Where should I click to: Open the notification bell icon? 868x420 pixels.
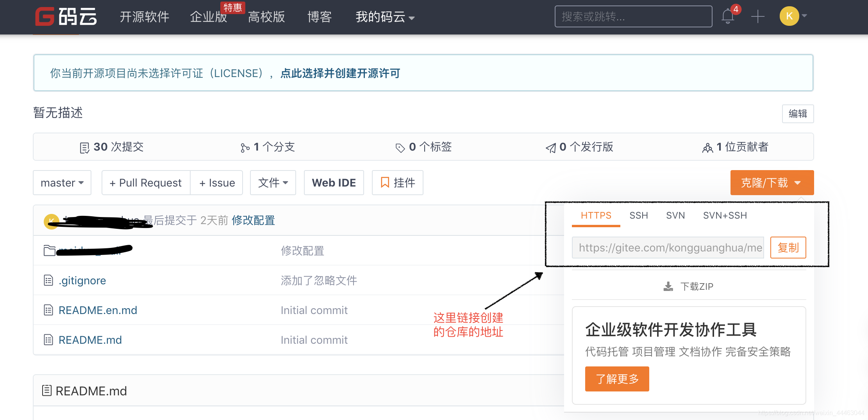pos(727,16)
